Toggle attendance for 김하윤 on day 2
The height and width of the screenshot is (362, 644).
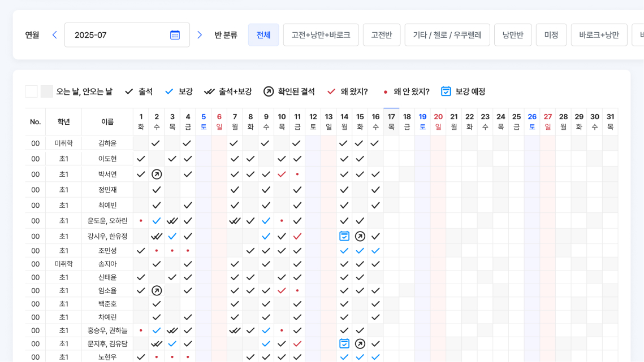(157, 143)
